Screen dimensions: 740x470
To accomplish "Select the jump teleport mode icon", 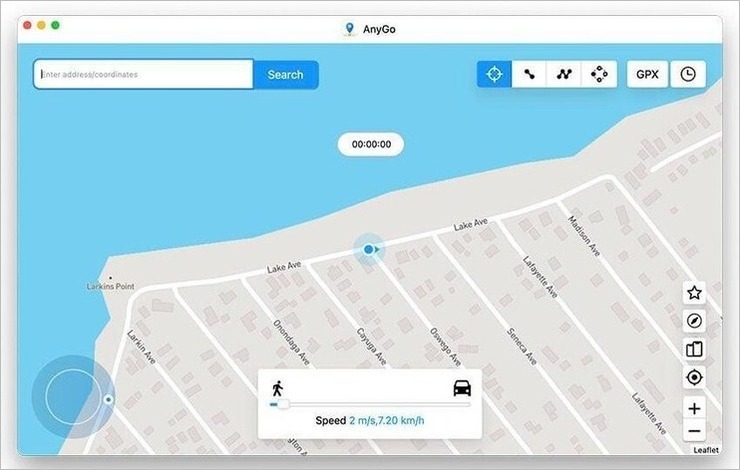I will pyautogui.click(x=599, y=74).
